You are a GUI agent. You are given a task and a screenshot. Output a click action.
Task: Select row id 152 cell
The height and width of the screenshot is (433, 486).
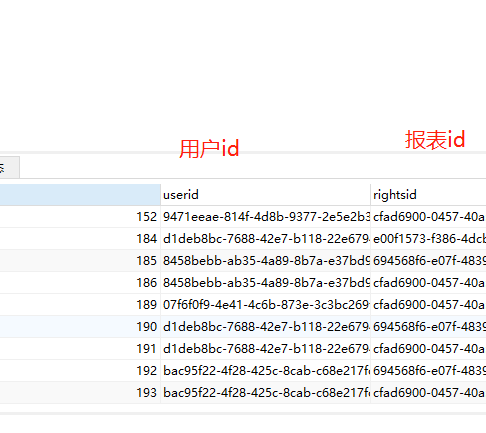[80, 217]
